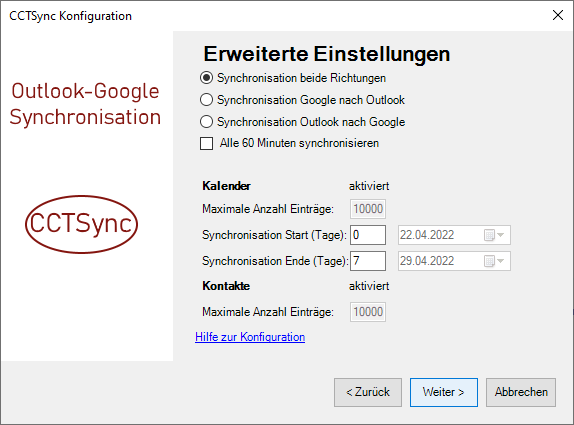Click the 22.04.2022 date field

pos(454,235)
